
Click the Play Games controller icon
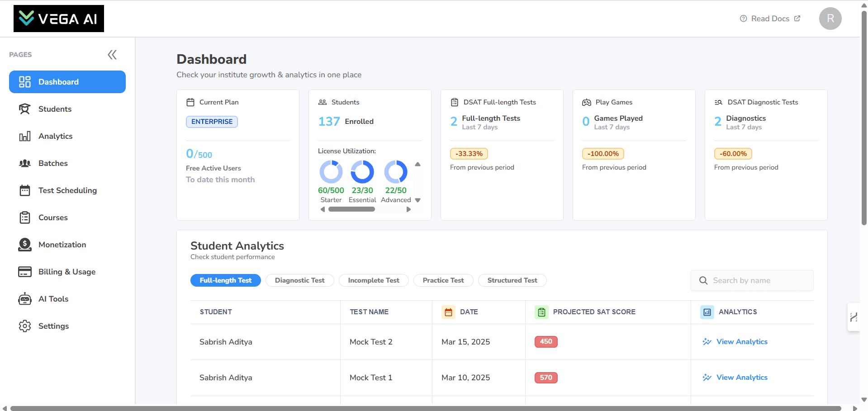[x=587, y=102]
